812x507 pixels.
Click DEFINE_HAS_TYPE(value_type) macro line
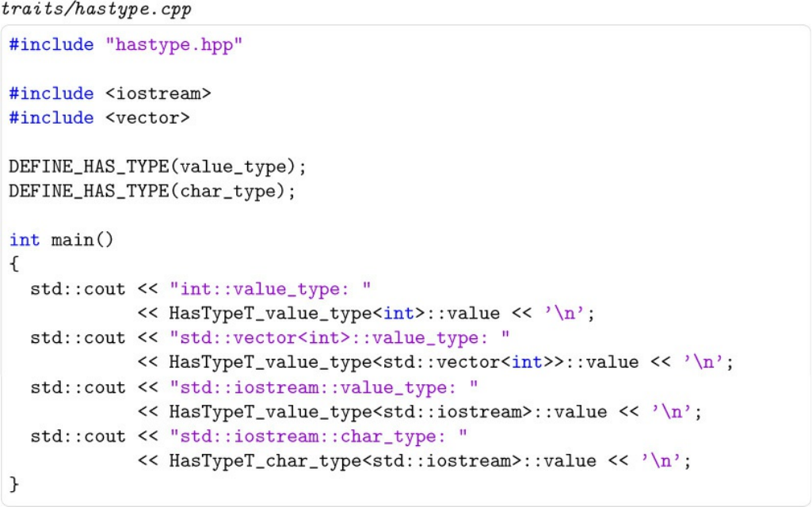158,167
